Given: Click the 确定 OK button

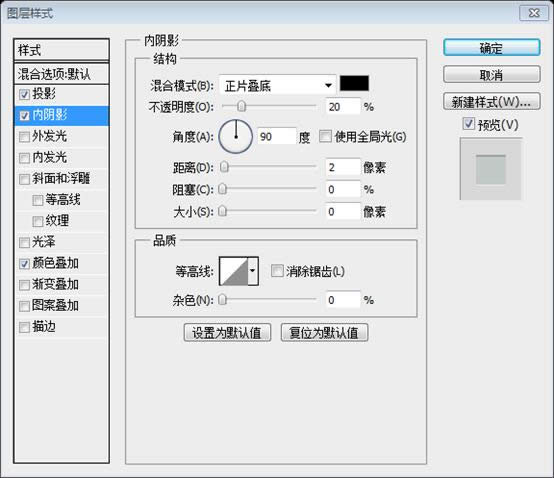Looking at the screenshot, I should 491,48.
